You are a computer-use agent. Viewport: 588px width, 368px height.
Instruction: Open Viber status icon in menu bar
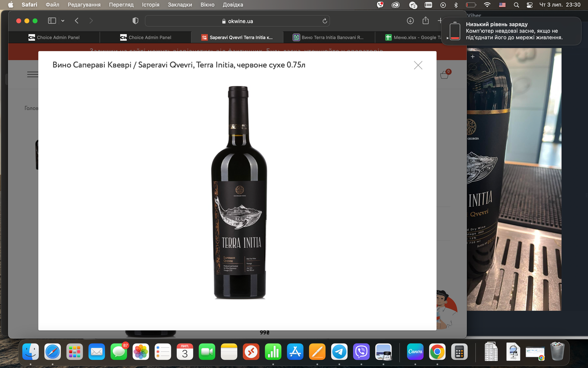pos(380,5)
